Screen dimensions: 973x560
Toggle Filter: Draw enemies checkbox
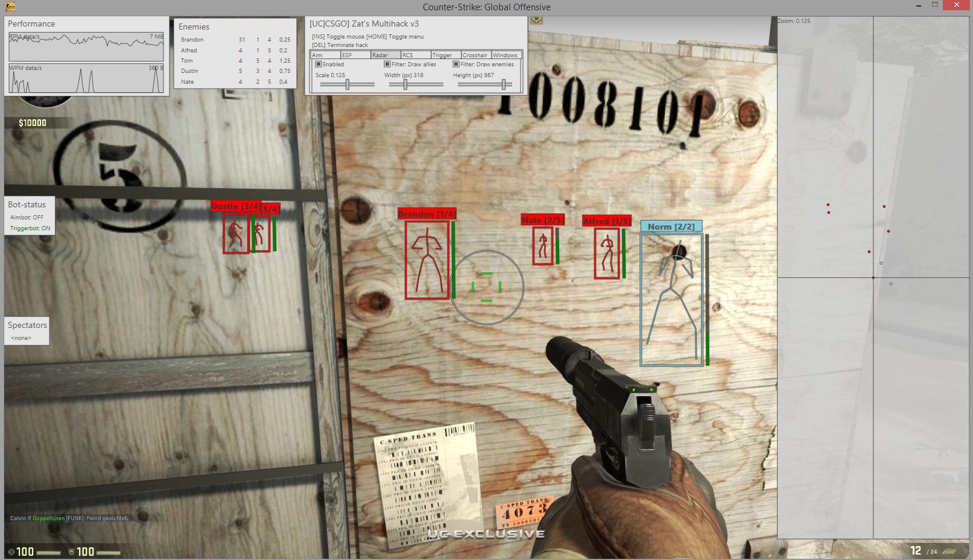point(456,64)
